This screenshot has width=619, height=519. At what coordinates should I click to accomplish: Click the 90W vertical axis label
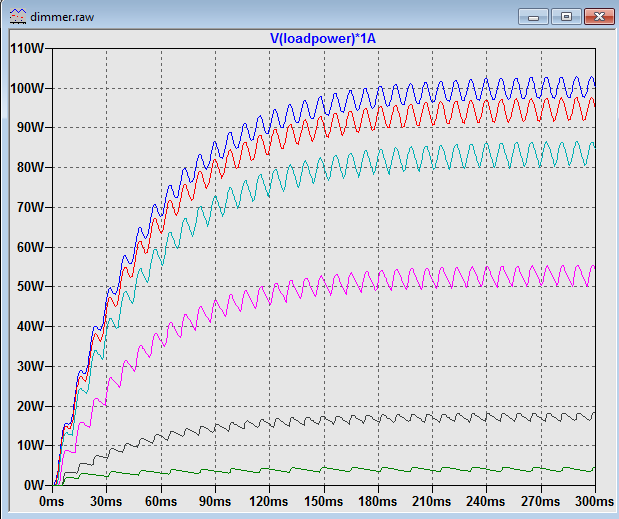tap(31, 127)
